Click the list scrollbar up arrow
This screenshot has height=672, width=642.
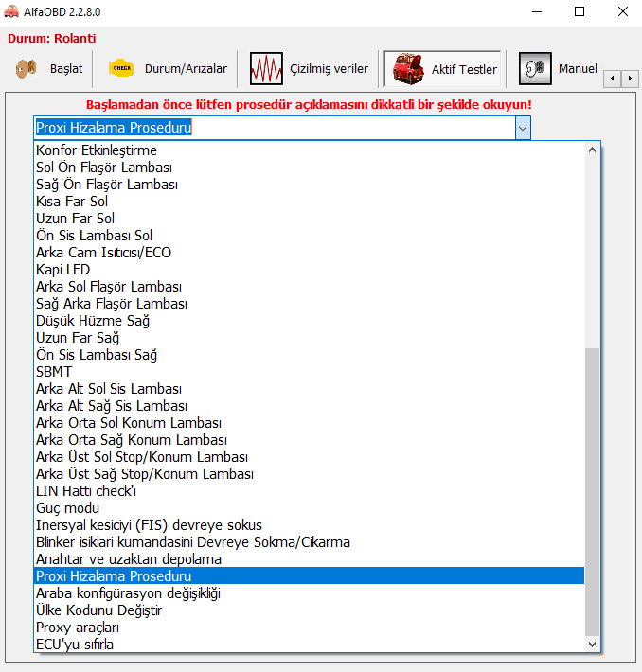593,150
